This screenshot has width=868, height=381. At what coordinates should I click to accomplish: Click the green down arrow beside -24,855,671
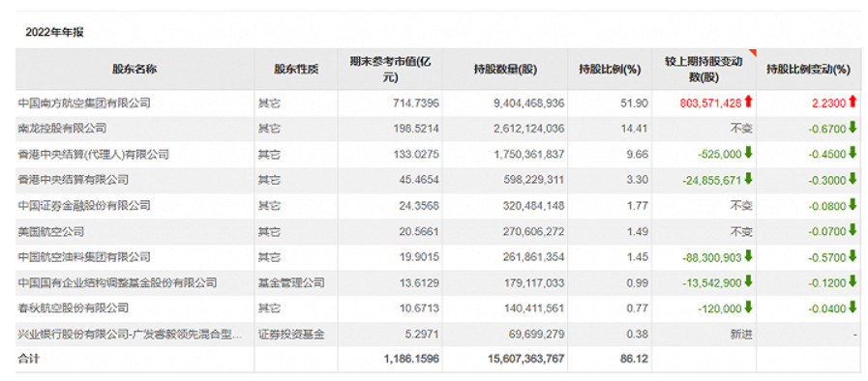(748, 179)
